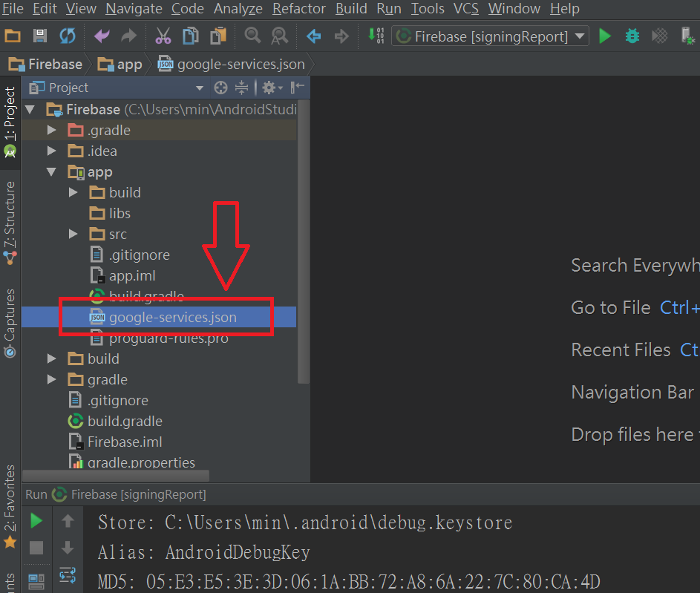Click the Cut scissors icon
The image size is (700, 593).
point(163,36)
